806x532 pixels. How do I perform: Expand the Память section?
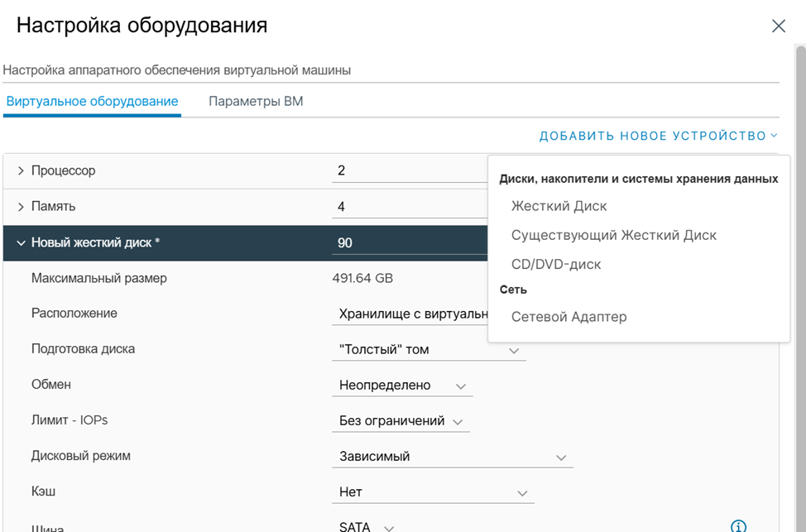(x=21, y=207)
